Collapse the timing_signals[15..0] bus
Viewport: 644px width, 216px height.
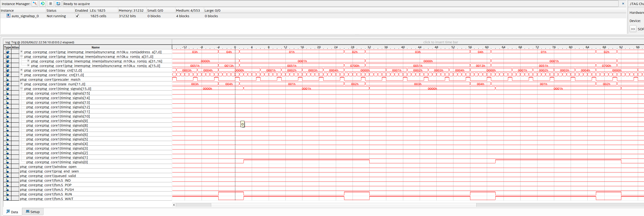click(22, 88)
